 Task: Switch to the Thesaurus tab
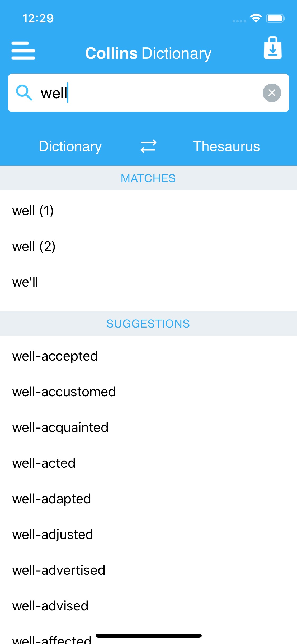click(226, 146)
